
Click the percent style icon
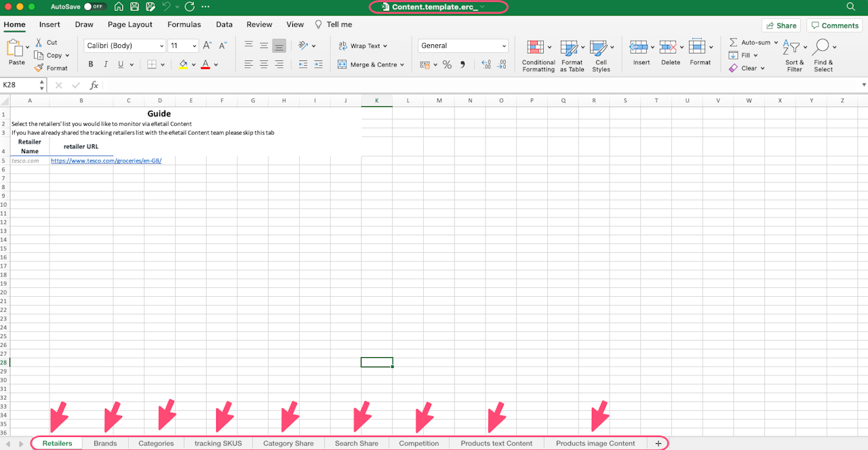(447, 65)
